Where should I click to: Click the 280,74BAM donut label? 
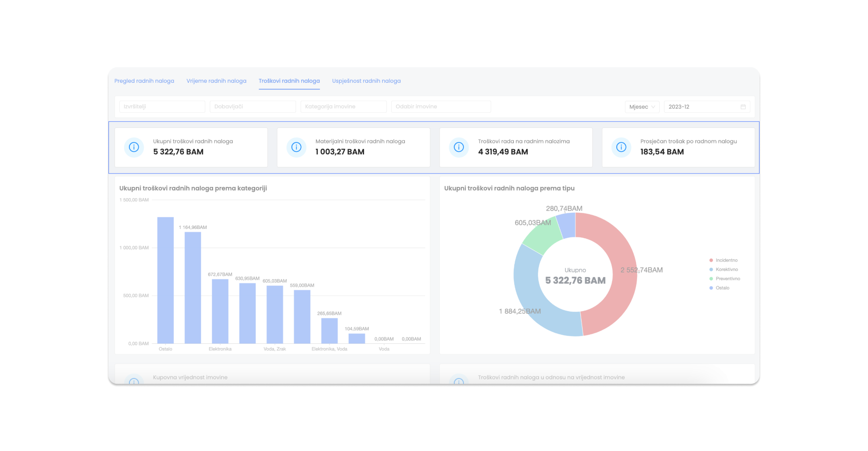[564, 208]
